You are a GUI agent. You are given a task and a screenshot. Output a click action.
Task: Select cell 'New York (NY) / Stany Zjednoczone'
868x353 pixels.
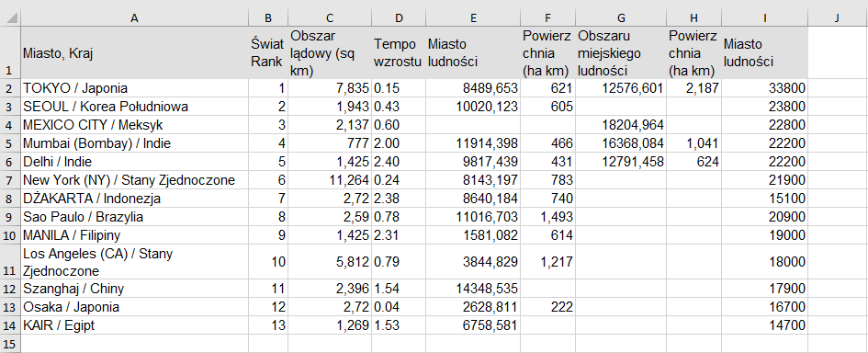coord(134,180)
